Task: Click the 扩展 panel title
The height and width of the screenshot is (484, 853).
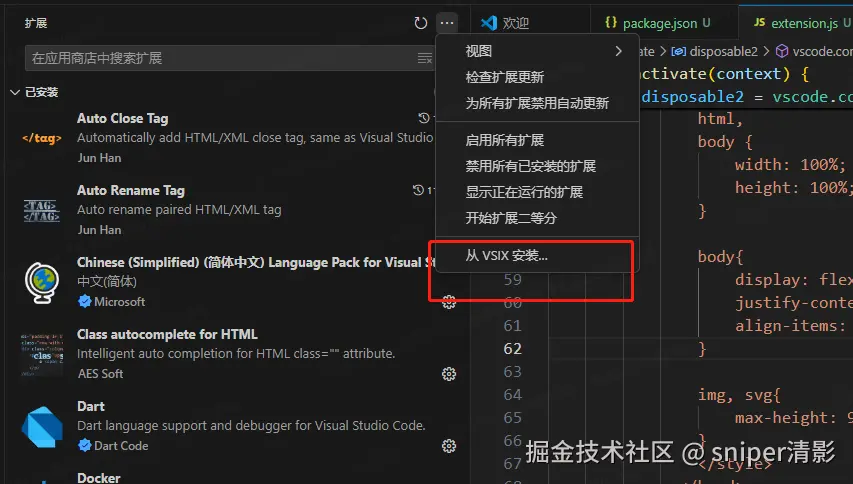Action: click(x=36, y=23)
